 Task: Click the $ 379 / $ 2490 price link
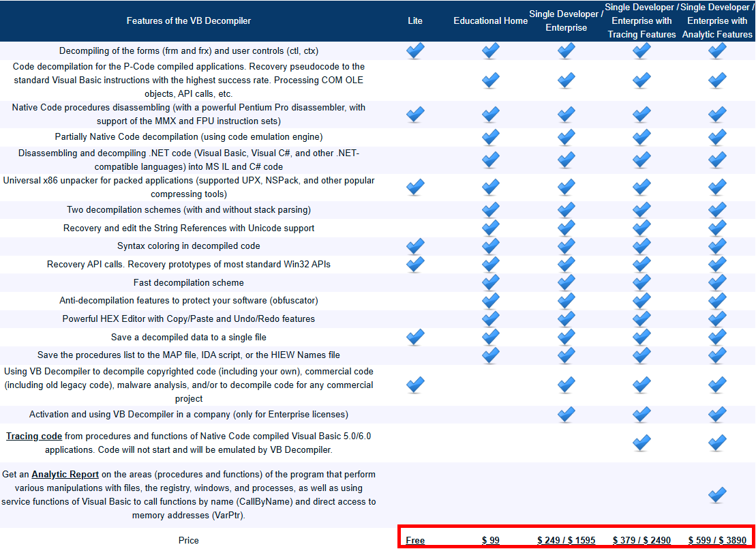tap(641, 540)
